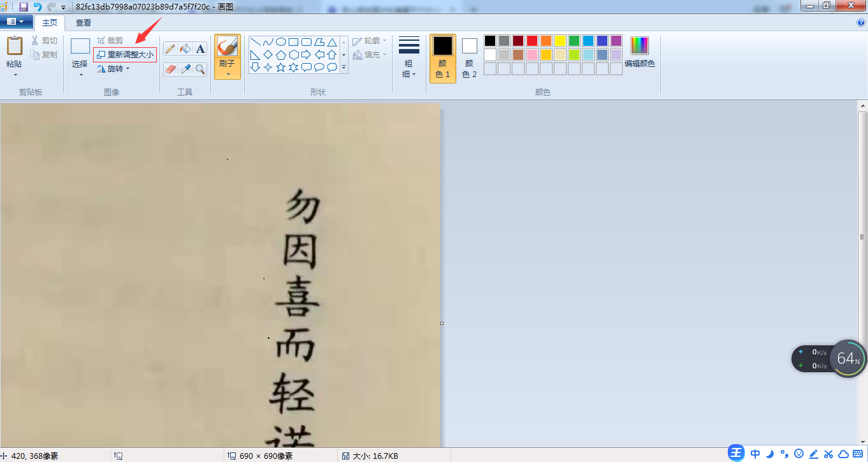Image resolution: width=868 pixels, height=462 pixels.
Task: Choose the yellow palette swatch
Action: [560, 41]
